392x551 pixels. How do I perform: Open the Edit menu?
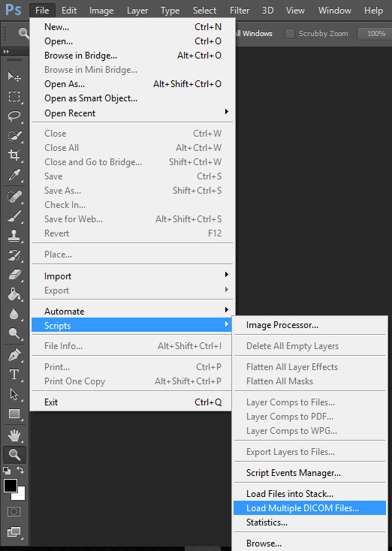tap(69, 11)
